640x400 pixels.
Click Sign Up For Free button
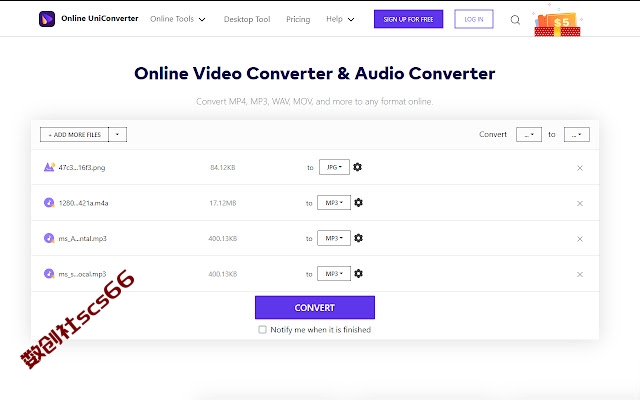click(409, 19)
